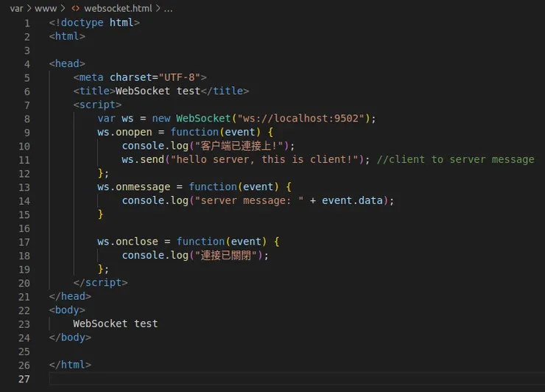Screen dimensions: 545x392
Task: Click the charset "UTF-8" value
Action: click(180, 77)
